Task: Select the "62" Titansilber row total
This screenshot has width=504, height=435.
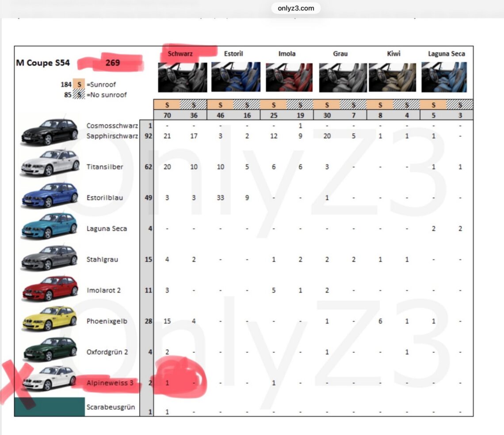Action: coord(148,167)
